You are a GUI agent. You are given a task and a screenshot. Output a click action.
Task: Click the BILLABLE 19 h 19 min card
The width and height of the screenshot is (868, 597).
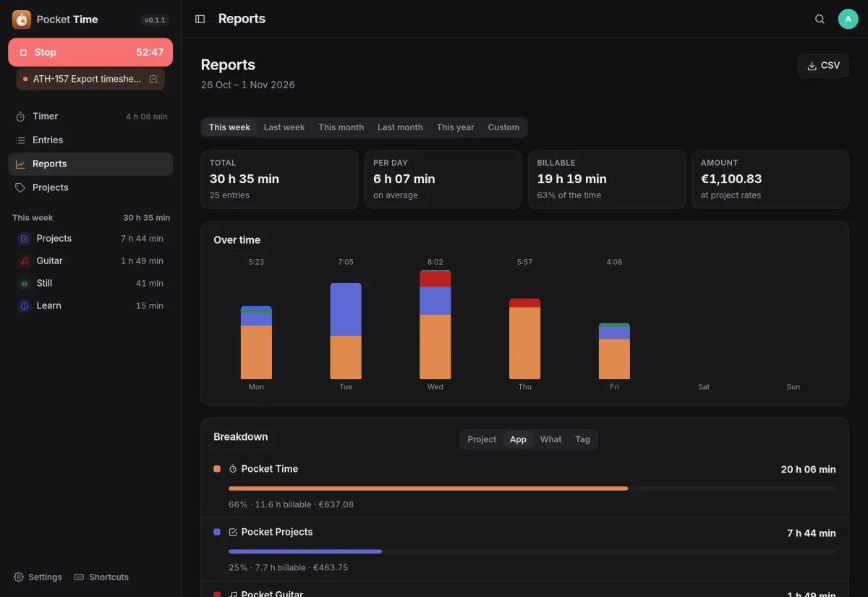point(607,179)
